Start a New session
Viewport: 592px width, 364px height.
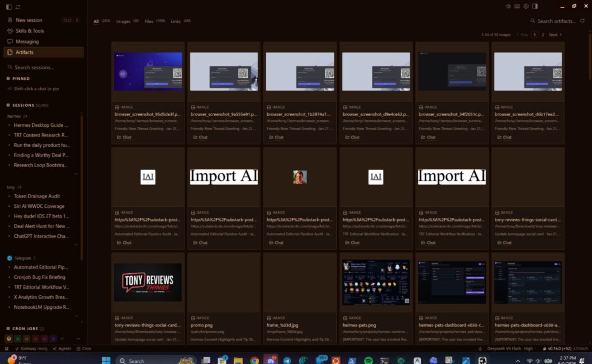click(x=44, y=20)
